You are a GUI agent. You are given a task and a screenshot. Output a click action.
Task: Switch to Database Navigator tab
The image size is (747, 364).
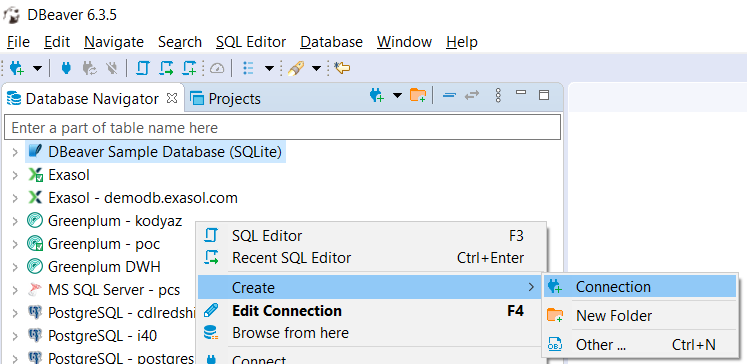(92, 99)
